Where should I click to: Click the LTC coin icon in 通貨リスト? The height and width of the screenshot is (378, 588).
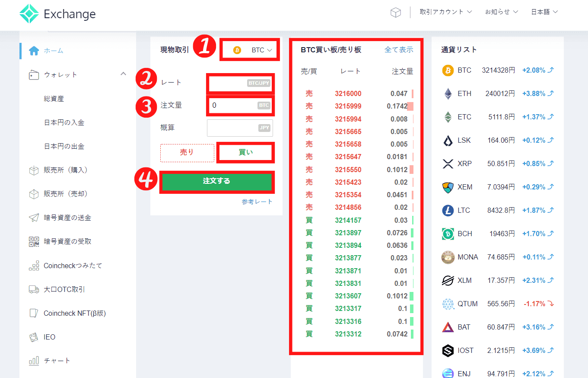click(x=448, y=210)
